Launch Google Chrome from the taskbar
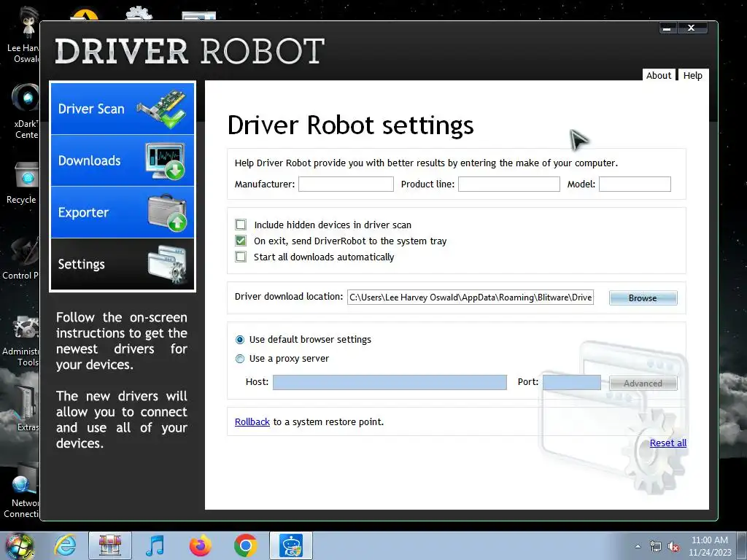The image size is (747, 560). [x=245, y=545]
